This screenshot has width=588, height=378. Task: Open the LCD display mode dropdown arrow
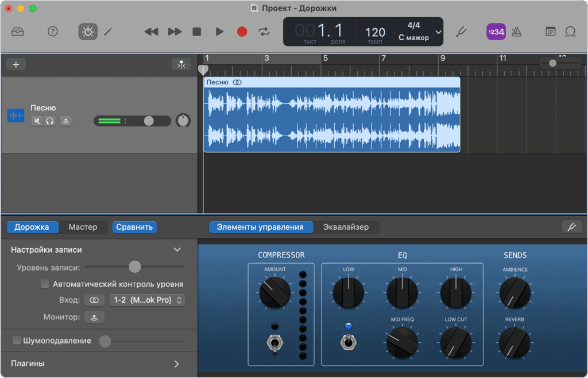coord(438,32)
